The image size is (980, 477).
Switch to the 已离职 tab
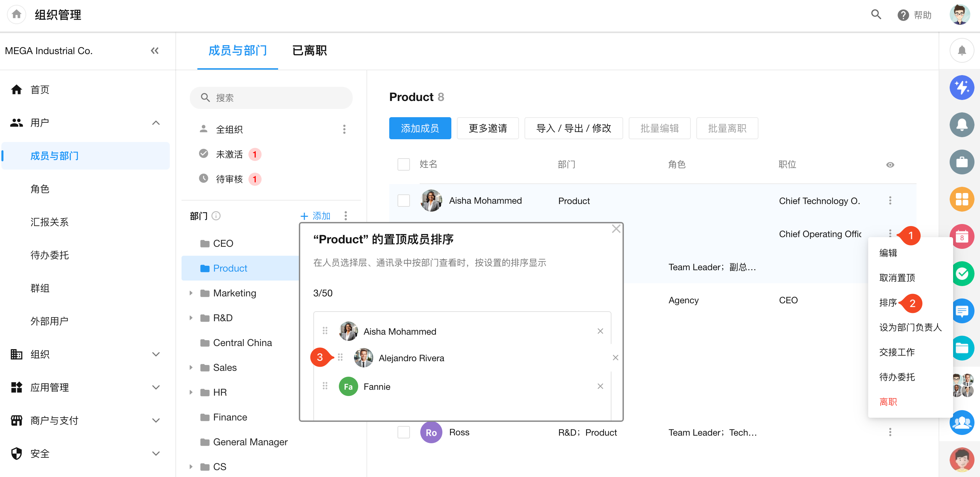coord(309,51)
